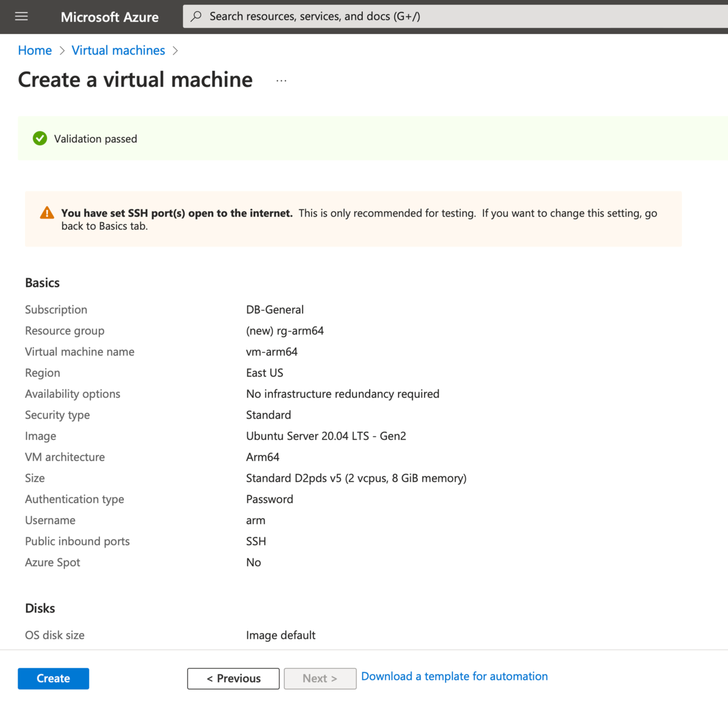Viewport: 728px width, 712px height.
Task: Click the Next button
Action: [x=320, y=678]
